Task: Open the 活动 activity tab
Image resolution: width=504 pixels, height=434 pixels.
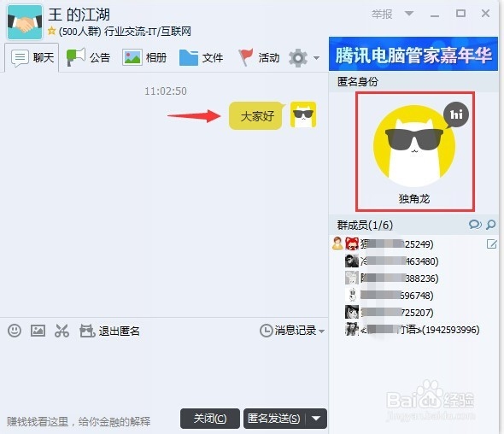Action: point(259,57)
